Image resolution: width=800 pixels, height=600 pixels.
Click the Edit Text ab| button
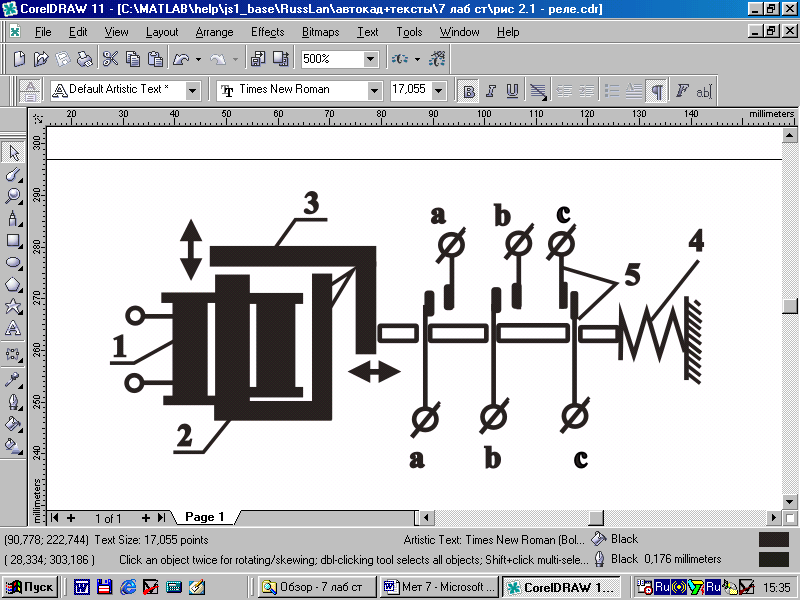pos(704,91)
